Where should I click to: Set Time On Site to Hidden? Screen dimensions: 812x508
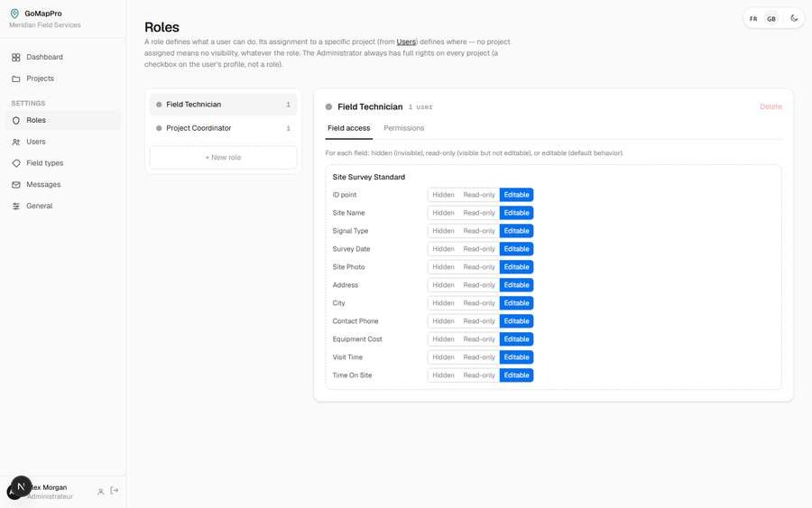coord(443,376)
